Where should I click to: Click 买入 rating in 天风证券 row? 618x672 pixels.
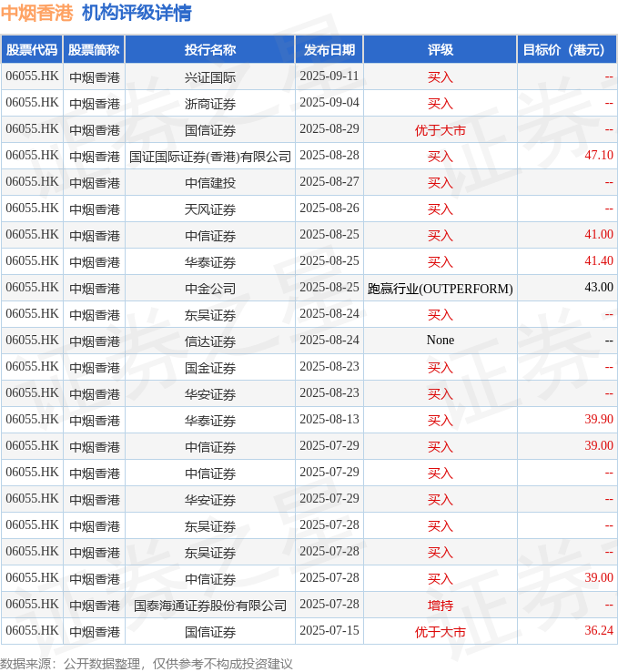pos(440,209)
